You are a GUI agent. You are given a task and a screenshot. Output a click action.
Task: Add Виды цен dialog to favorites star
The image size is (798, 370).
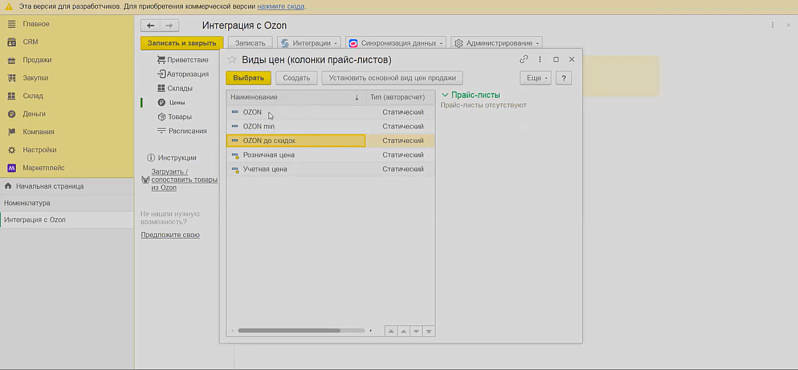click(x=232, y=60)
